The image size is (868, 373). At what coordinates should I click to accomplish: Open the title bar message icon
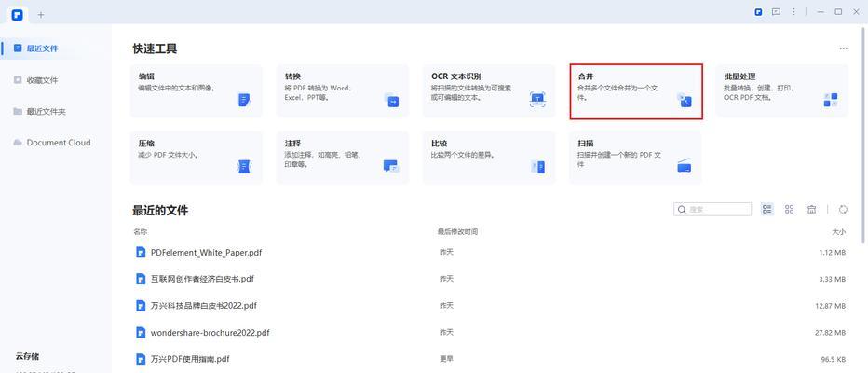[776, 11]
